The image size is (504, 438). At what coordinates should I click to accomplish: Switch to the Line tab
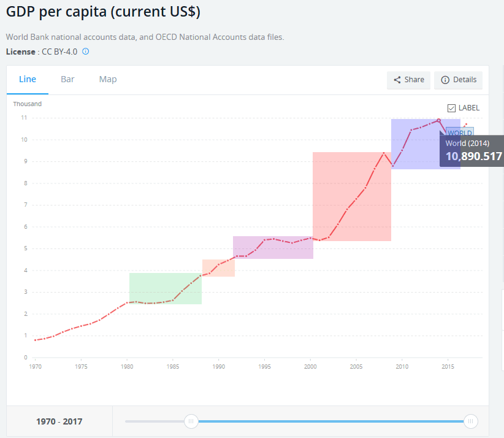tap(28, 79)
